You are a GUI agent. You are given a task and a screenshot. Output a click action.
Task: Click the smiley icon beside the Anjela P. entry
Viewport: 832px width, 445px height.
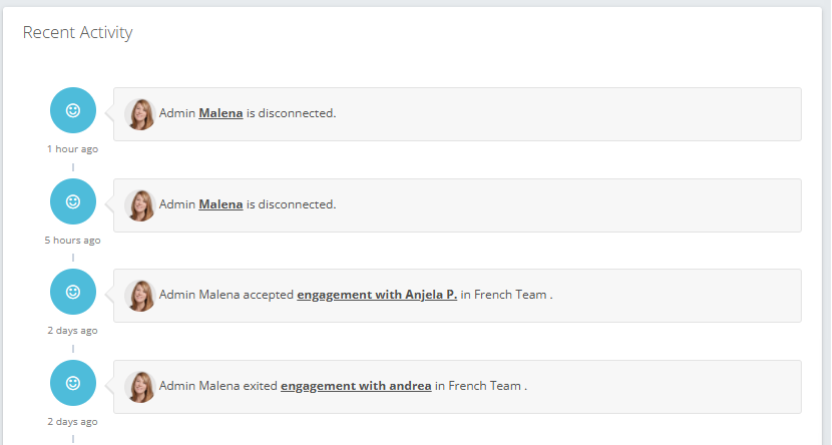[x=73, y=292]
